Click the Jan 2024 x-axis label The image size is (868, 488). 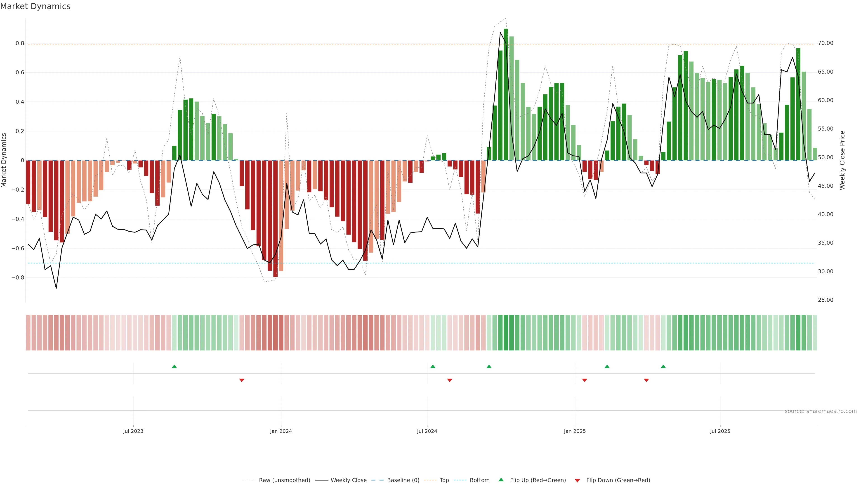point(281,431)
